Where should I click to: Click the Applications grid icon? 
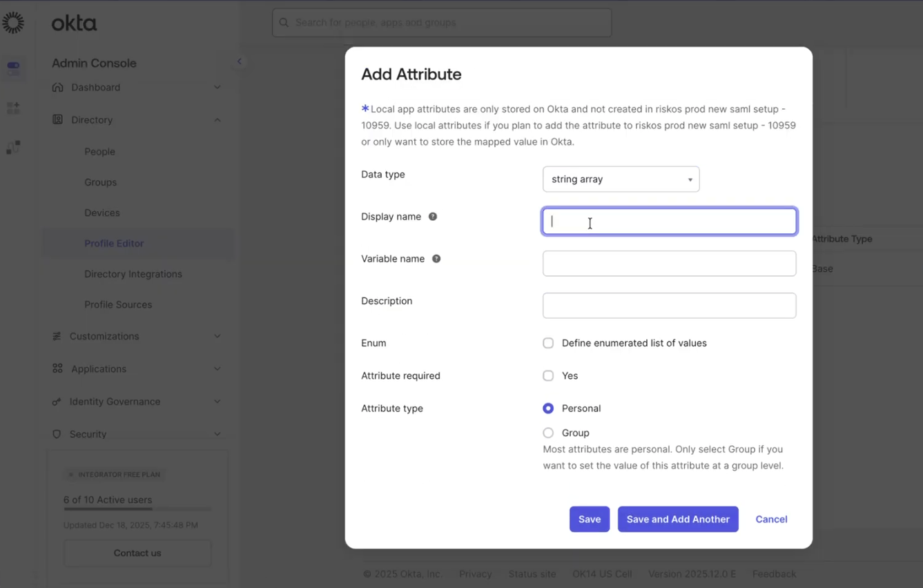pyautogui.click(x=57, y=369)
